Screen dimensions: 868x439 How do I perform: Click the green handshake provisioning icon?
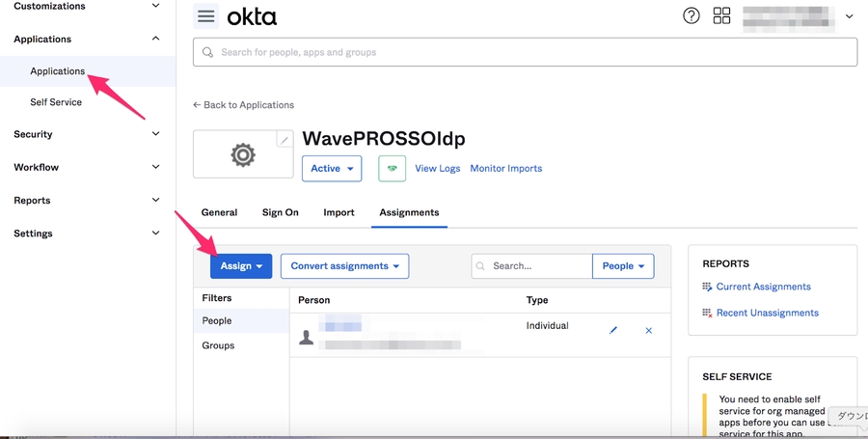click(392, 168)
